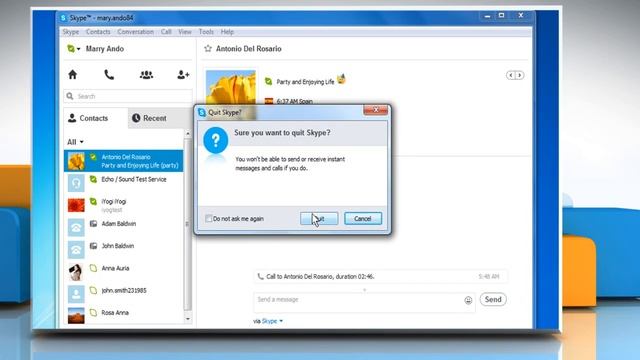The width and height of the screenshot is (640, 360).
Task: Click 'Call to Antonio Del Rosario, duration 02:46' entry
Action: click(x=380, y=277)
